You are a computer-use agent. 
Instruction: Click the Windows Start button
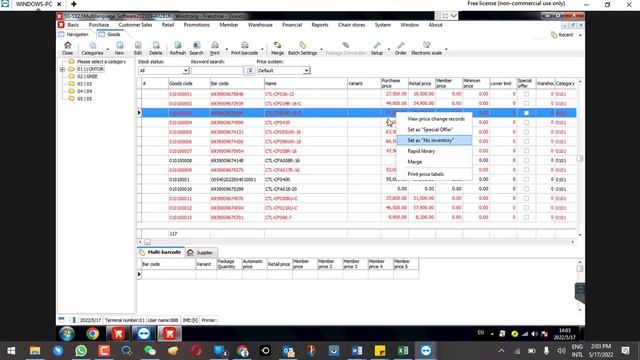point(11,351)
